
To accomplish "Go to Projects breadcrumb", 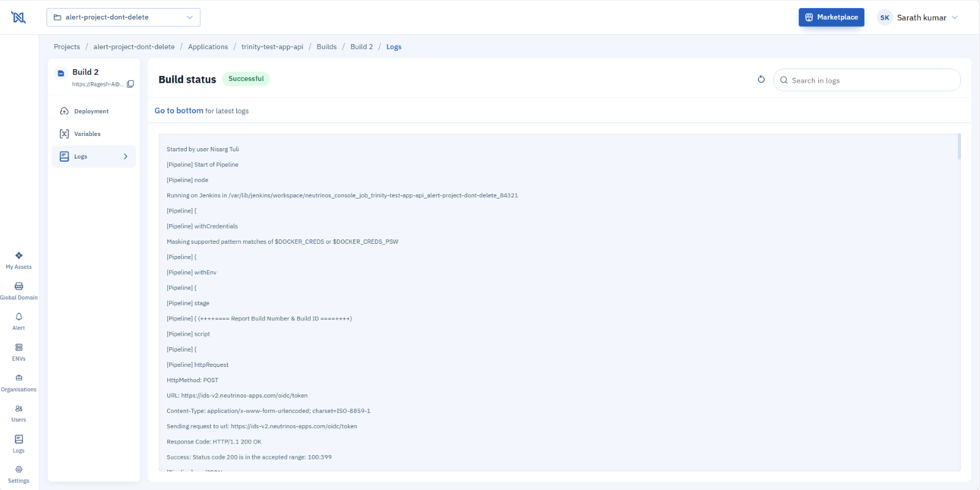I will tap(67, 47).
